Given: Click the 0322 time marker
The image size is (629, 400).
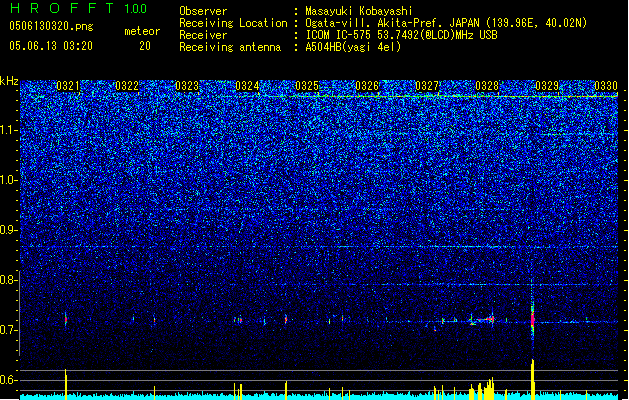Looking at the screenshot, I should coord(127,86).
